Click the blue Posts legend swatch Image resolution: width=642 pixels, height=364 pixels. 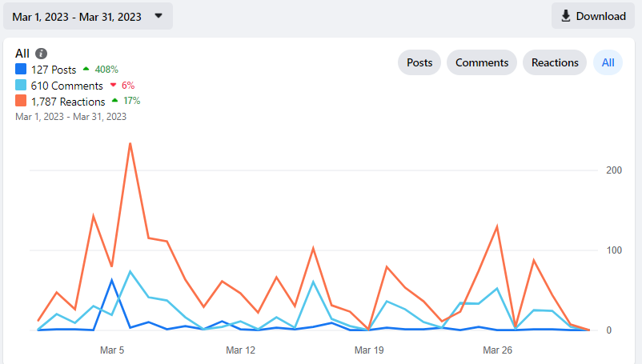pyautogui.click(x=21, y=69)
